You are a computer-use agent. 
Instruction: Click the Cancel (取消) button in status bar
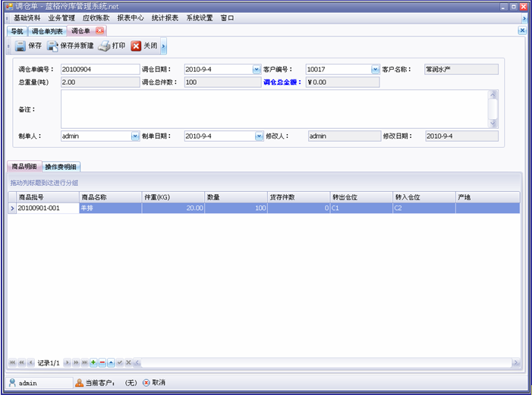154,383
